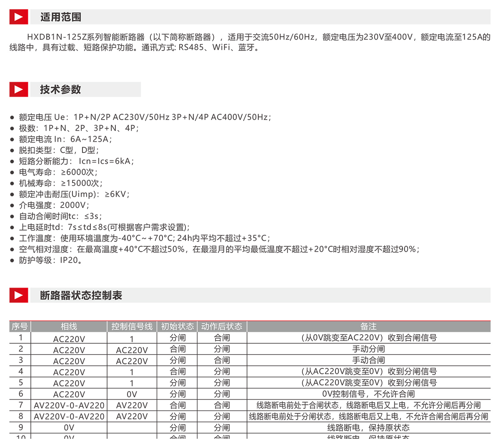Click the red arrow icon beside 适用范围
Screen dimensions: 500x448
tap(19, 17)
